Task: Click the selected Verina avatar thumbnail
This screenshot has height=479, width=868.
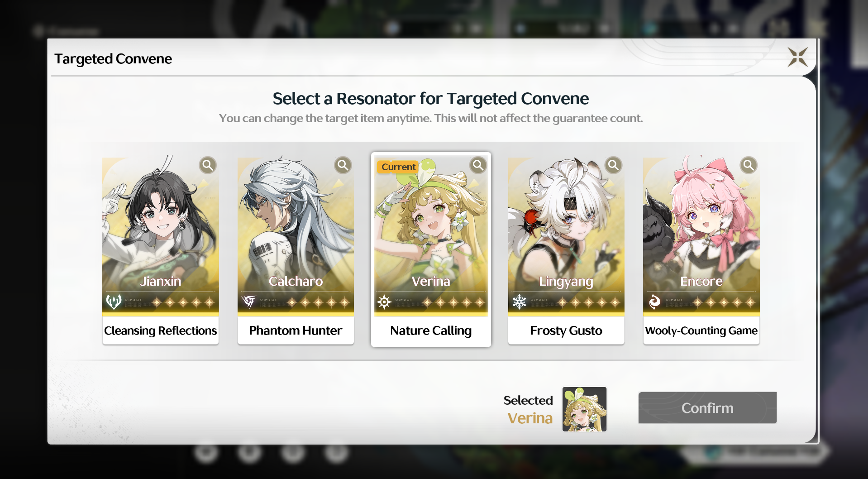Action: point(584,409)
